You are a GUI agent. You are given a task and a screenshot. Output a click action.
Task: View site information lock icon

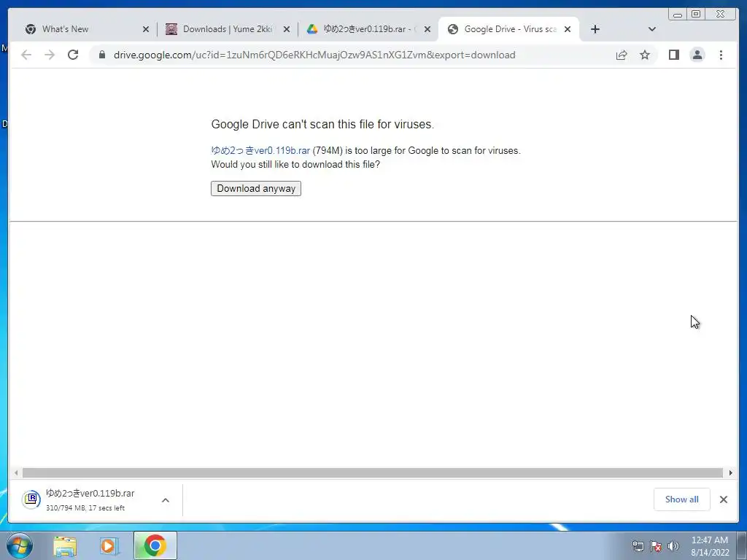coord(102,55)
